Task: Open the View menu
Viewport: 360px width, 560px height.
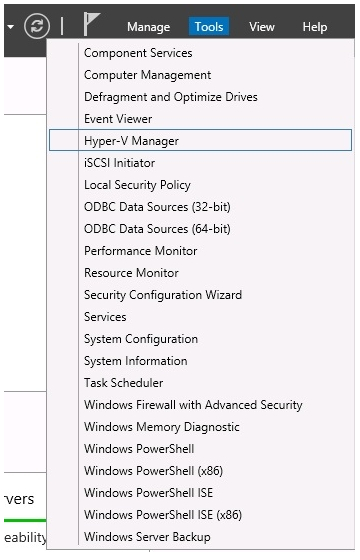Action: [x=262, y=27]
